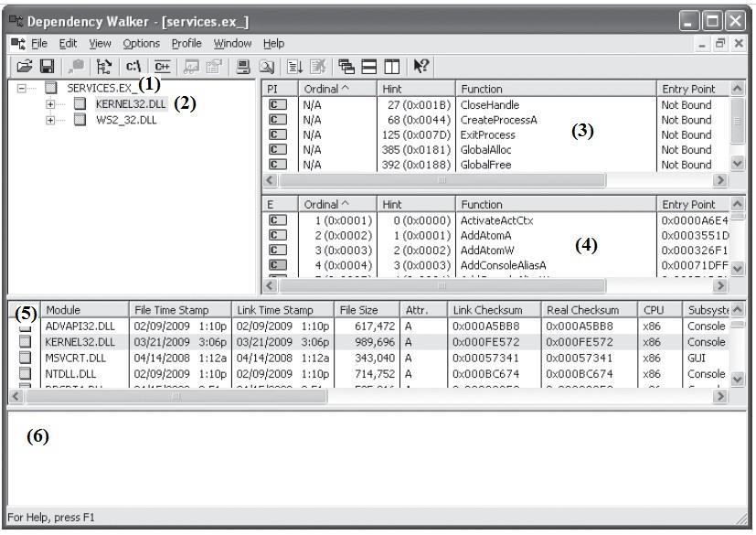Open the View menu

[100, 44]
